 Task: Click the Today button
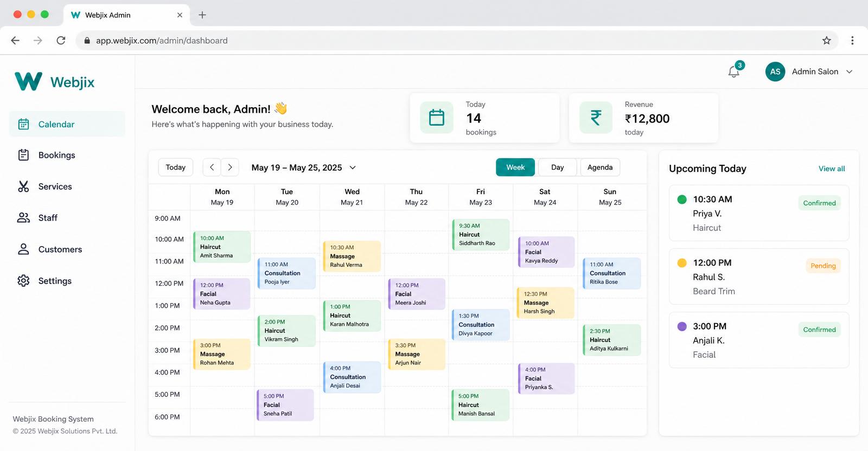pyautogui.click(x=176, y=167)
